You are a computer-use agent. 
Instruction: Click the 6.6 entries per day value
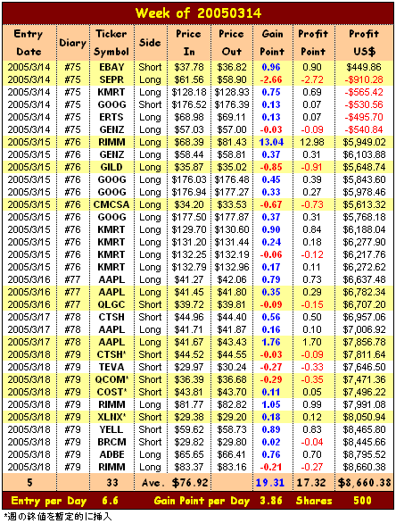111,501
